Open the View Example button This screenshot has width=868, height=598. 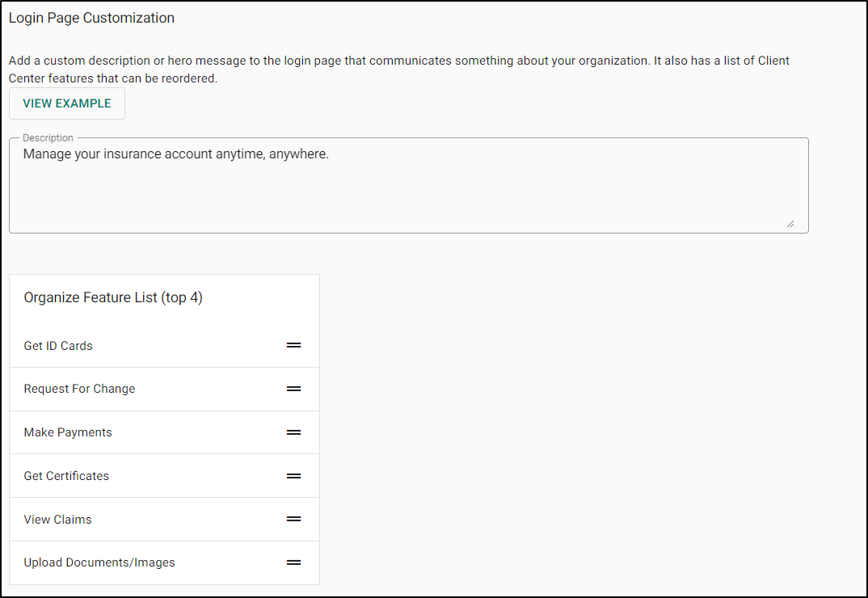[x=67, y=103]
